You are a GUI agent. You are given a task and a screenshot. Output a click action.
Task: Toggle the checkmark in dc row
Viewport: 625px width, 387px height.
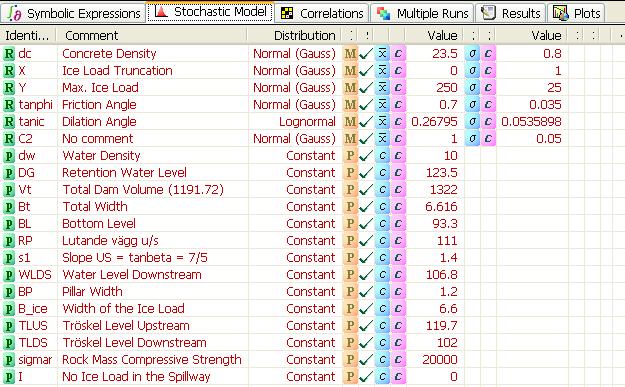366,54
